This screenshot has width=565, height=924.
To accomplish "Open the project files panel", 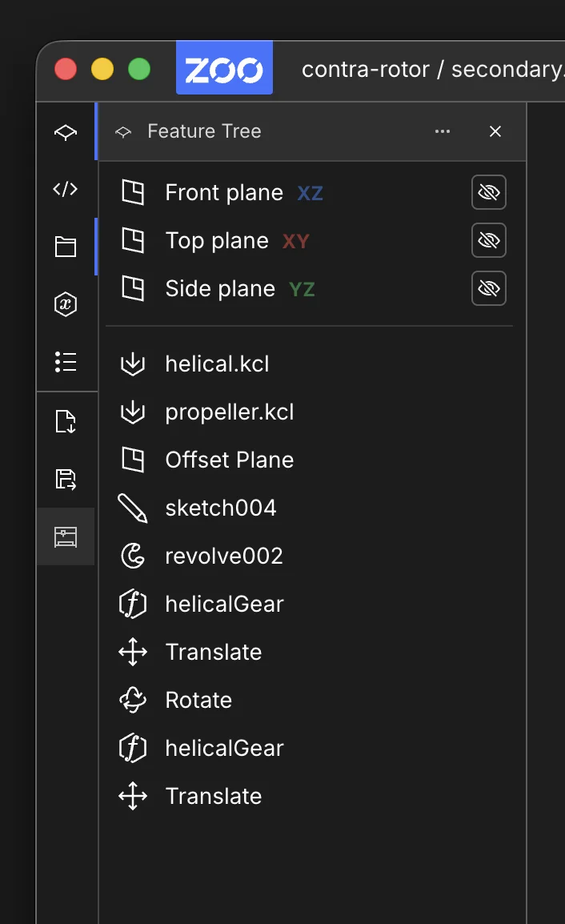I will [67, 247].
